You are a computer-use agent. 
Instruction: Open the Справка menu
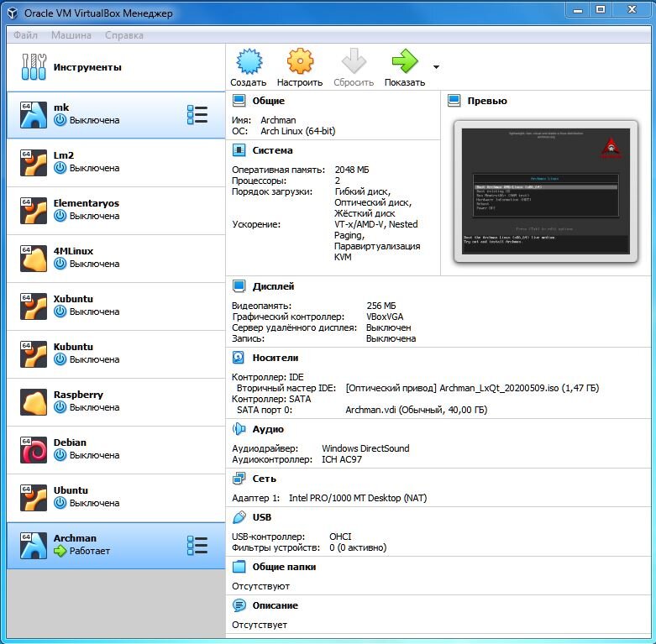click(124, 35)
